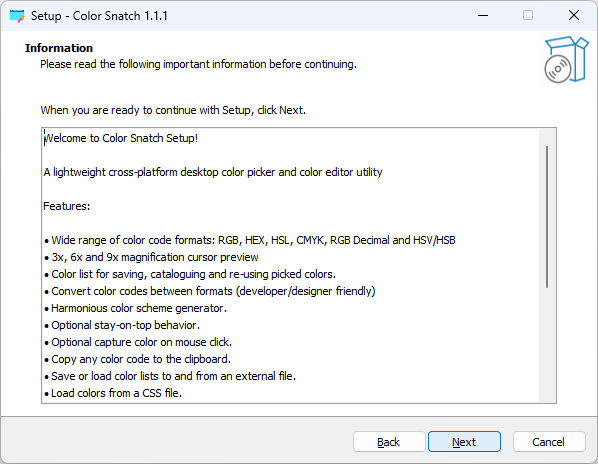Cancel the Color Snatch setup
The width and height of the screenshot is (598, 464).
click(x=548, y=442)
